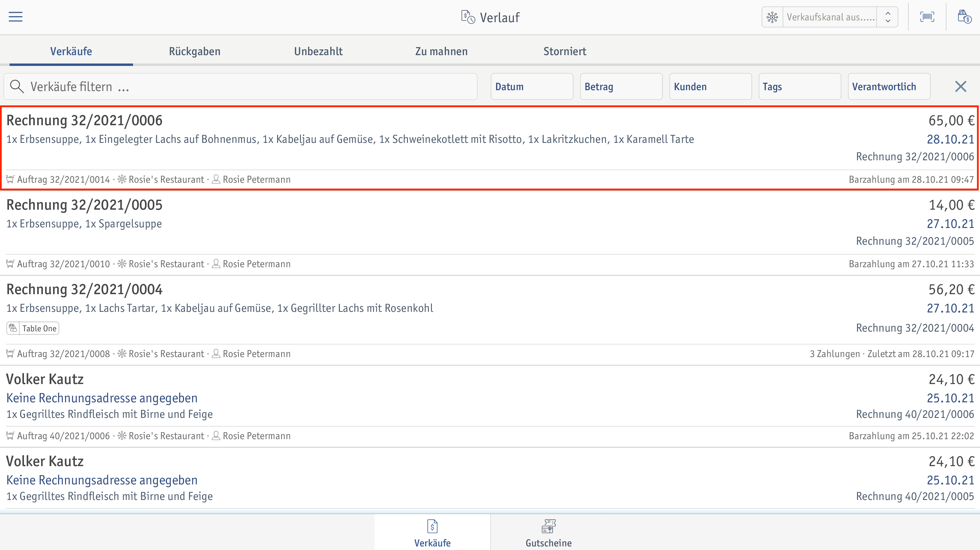This screenshot has height=550, width=980.
Task: Open the Zu mahnen tab
Action: (x=442, y=51)
